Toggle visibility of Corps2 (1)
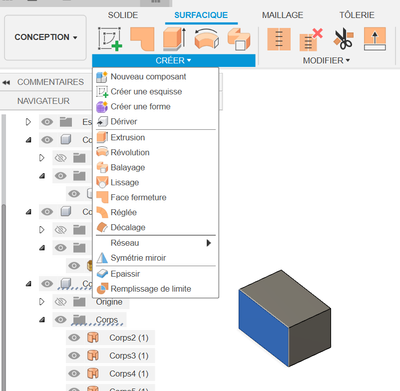Viewport: 400px width, 391px height. [74, 338]
